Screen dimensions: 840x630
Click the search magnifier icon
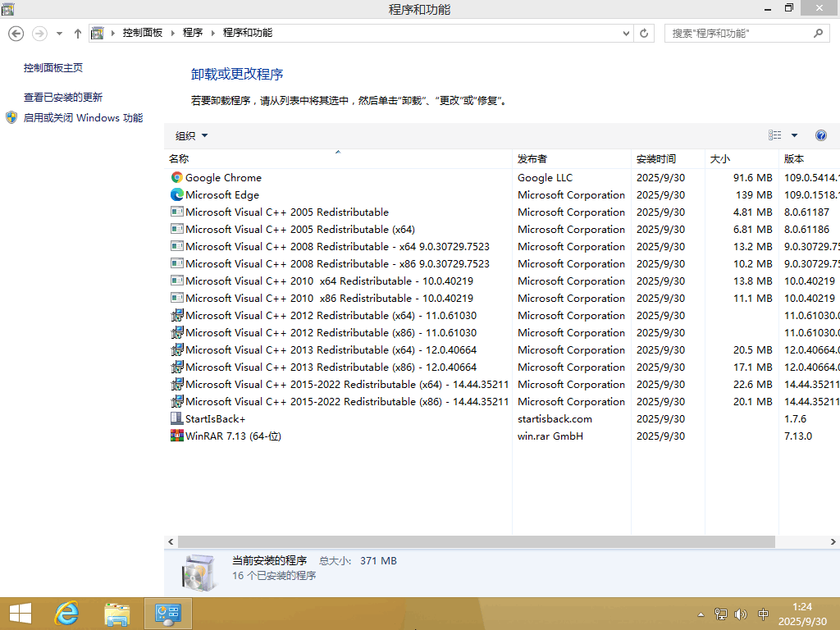pyautogui.click(x=818, y=34)
